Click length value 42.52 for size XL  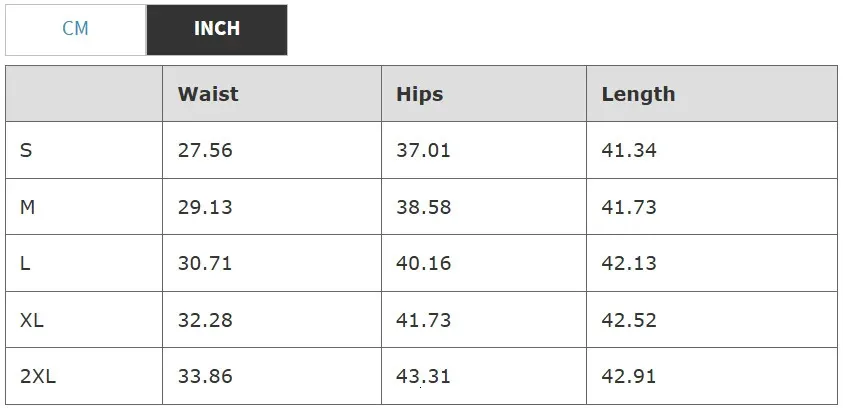[x=629, y=321]
